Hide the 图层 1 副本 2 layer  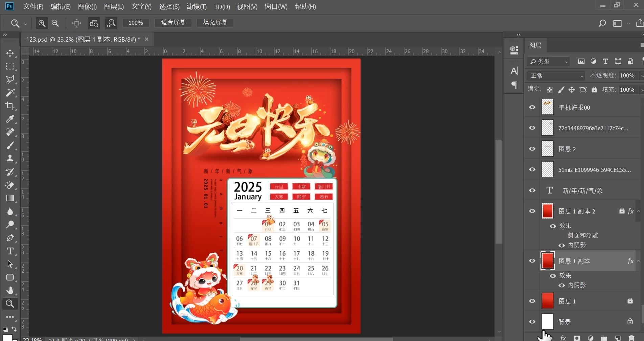tap(532, 211)
